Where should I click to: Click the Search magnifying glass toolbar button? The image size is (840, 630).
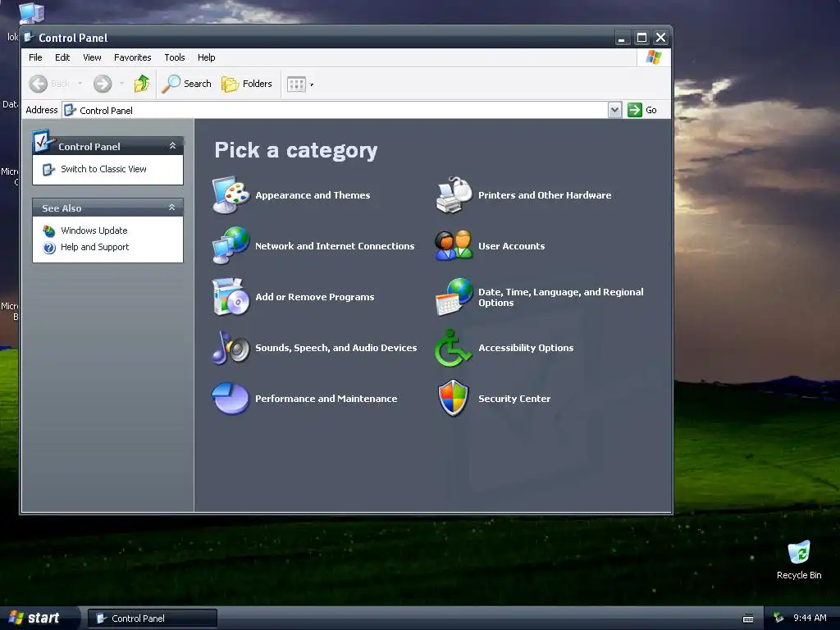[186, 84]
